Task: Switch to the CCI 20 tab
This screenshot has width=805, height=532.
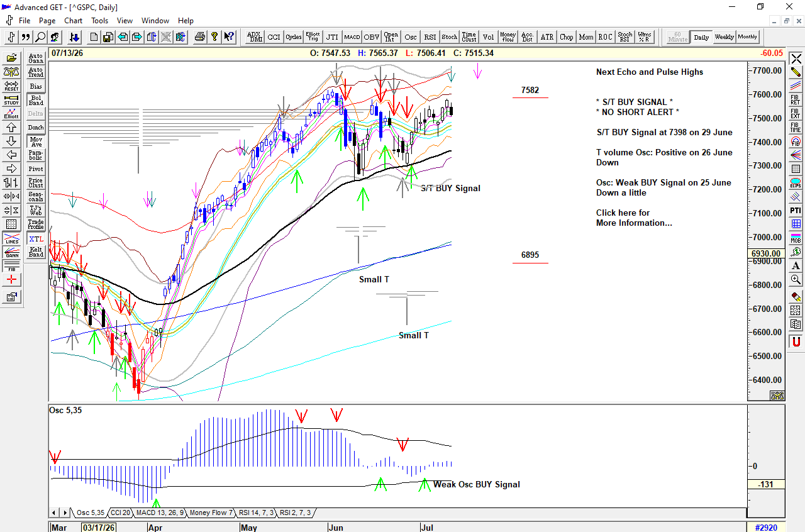Action: click(x=120, y=513)
